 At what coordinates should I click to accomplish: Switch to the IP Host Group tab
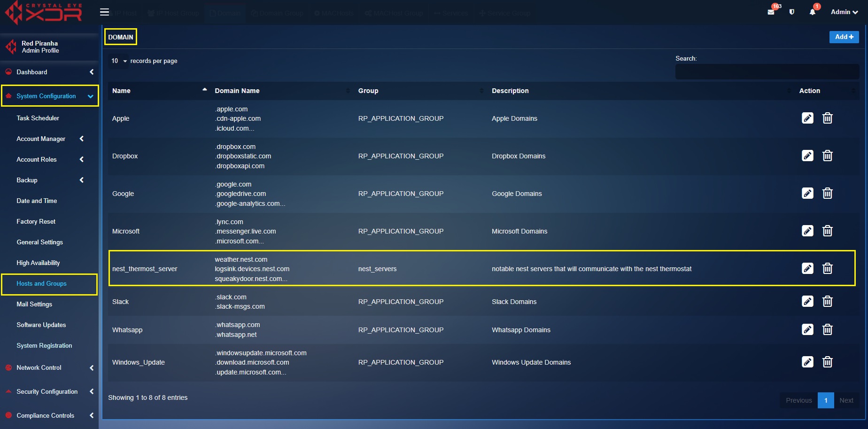(173, 13)
